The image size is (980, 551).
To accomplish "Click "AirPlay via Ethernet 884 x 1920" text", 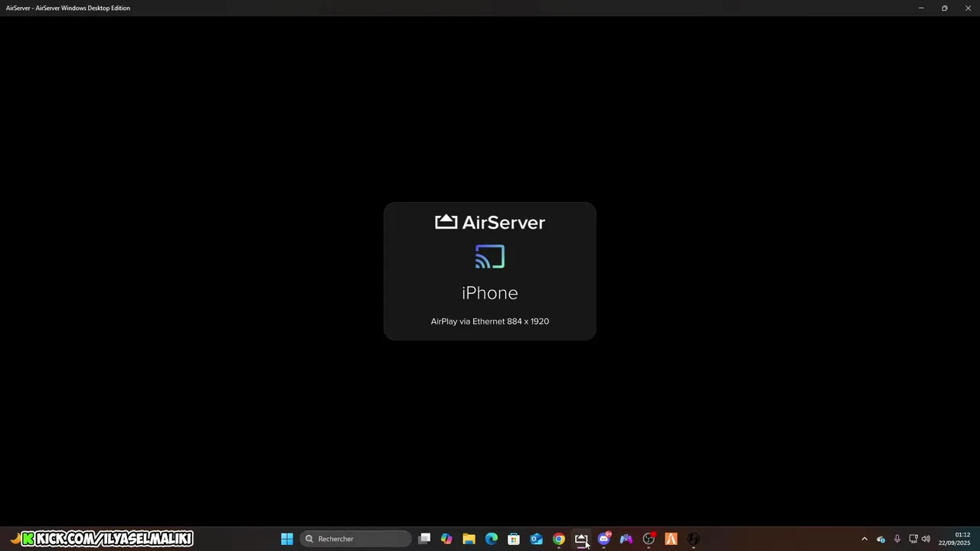I will click(x=490, y=321).
